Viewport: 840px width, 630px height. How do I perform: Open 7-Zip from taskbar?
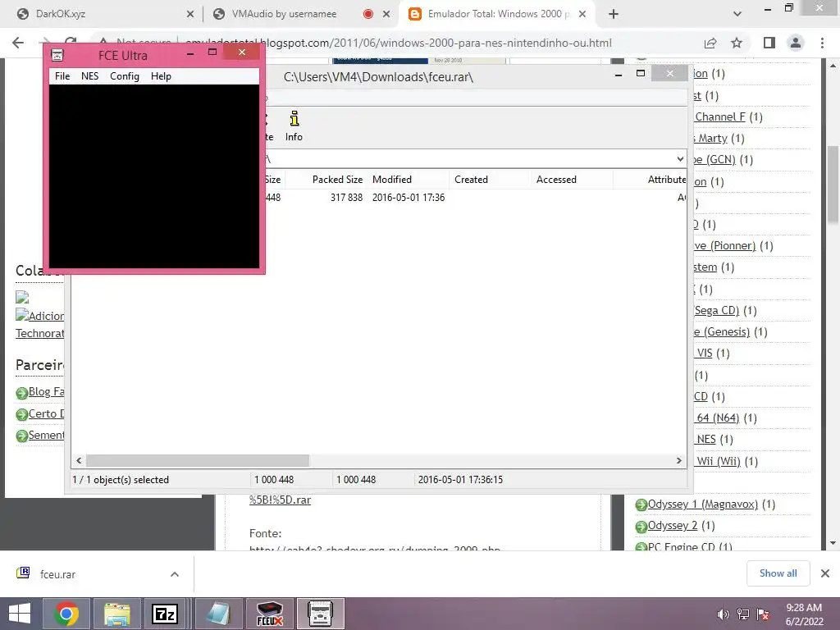click(x=165, y=614)
